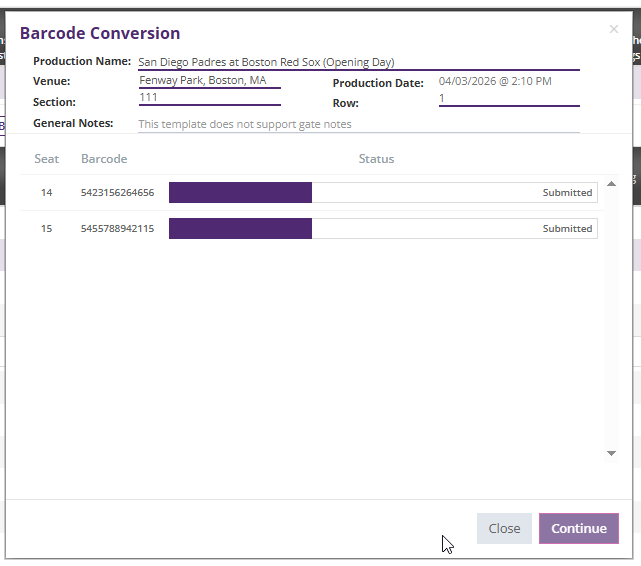
Task: Dismiss dialog with the X icon
Action: click(x=614, y=29)
